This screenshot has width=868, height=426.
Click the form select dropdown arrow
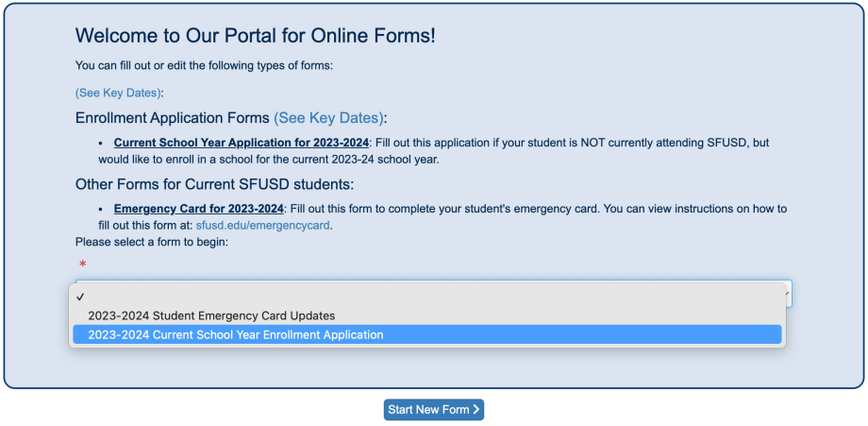click(x=788, y=295)
